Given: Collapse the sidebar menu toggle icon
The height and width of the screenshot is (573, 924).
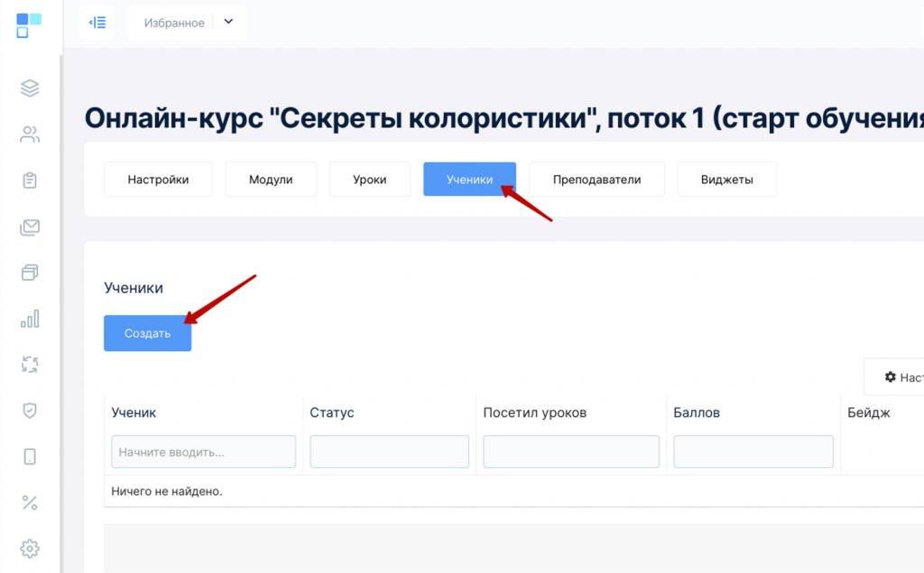Looking at the screenshot, I should (x=97, y=23).
